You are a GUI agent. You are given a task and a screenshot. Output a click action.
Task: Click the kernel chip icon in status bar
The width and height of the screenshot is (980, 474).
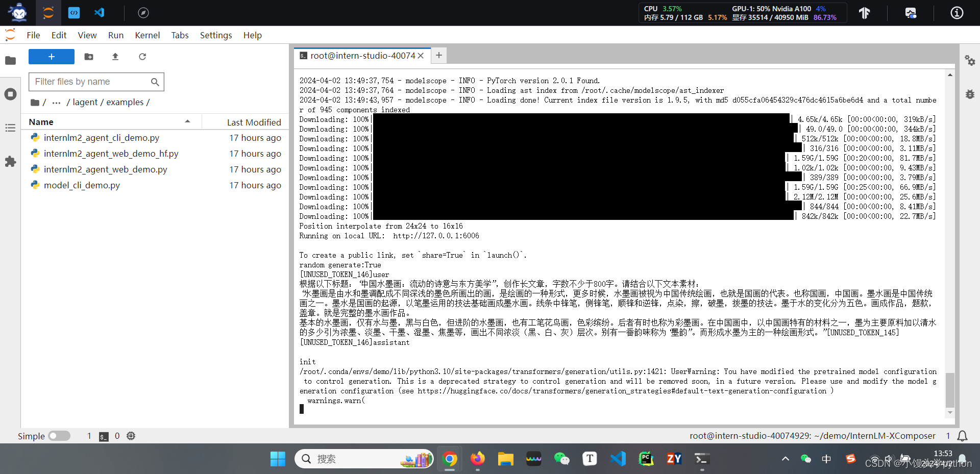click(x=131, y=436)
